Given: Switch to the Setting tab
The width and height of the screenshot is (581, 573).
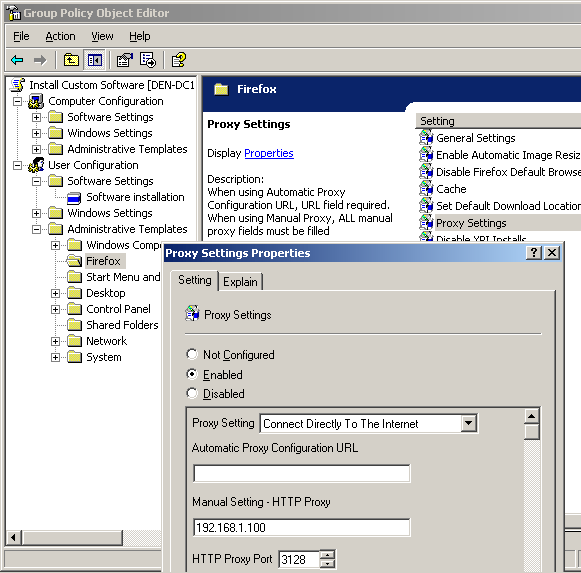Looking at the screenshot, I should pos(195,280).
